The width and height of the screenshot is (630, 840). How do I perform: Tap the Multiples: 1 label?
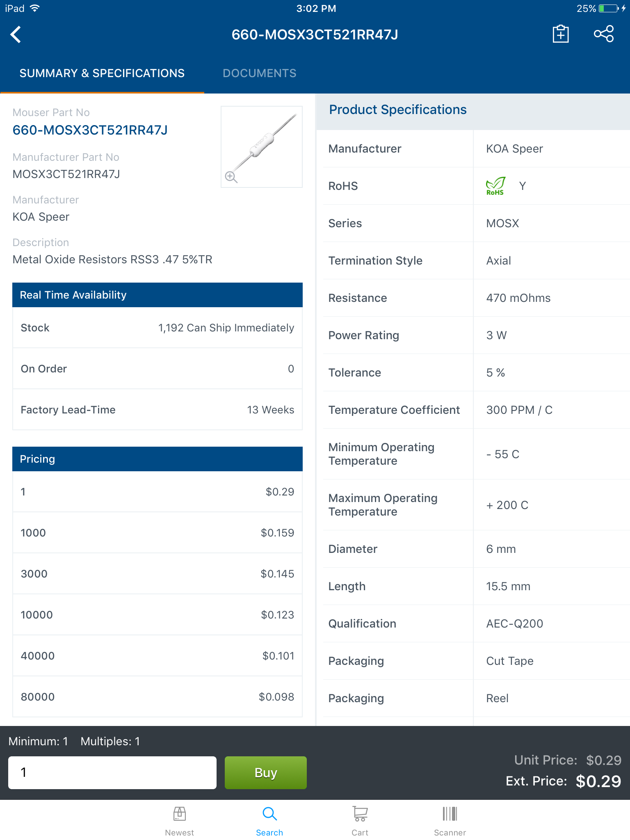pos(110,741)
